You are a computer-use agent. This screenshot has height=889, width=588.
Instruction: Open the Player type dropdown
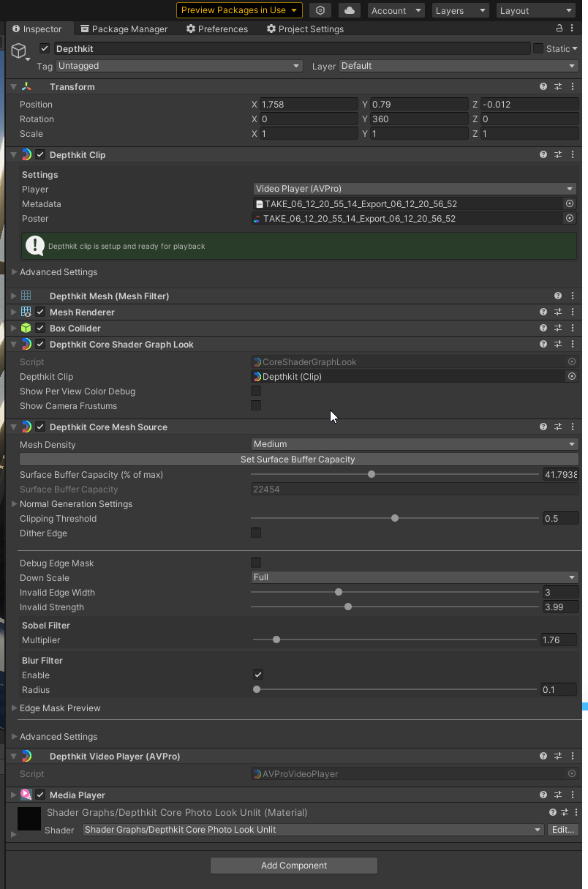[x=414, y=189]
